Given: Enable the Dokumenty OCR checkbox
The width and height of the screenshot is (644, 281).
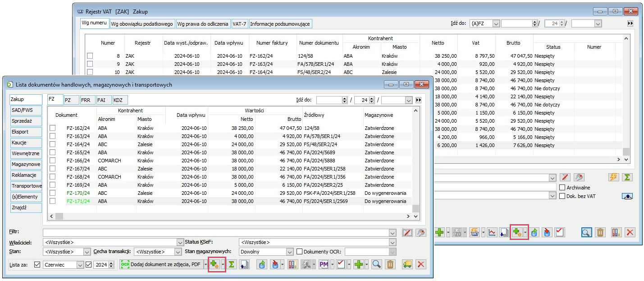Looking at the screenshot, I should (x=300, y=252).
